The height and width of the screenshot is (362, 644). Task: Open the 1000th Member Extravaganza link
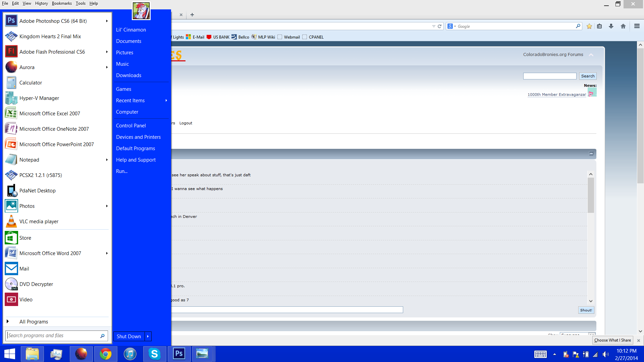click(556, 95)
